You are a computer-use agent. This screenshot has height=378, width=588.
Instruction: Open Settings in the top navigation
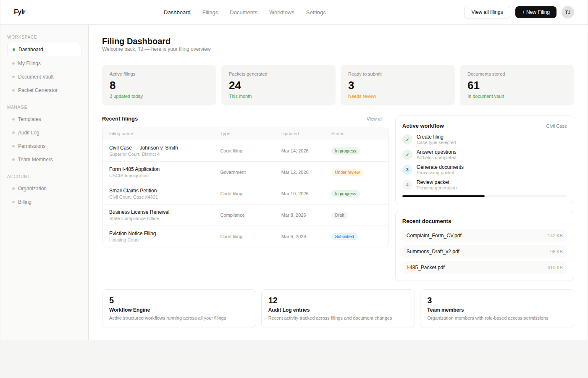click(316, 13)
